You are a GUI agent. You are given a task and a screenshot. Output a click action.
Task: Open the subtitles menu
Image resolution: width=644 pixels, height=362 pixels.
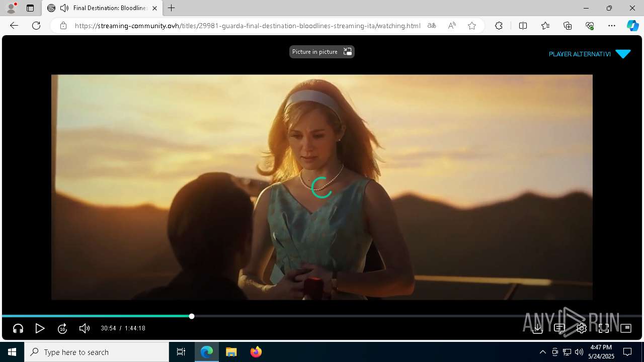point(559,328)
